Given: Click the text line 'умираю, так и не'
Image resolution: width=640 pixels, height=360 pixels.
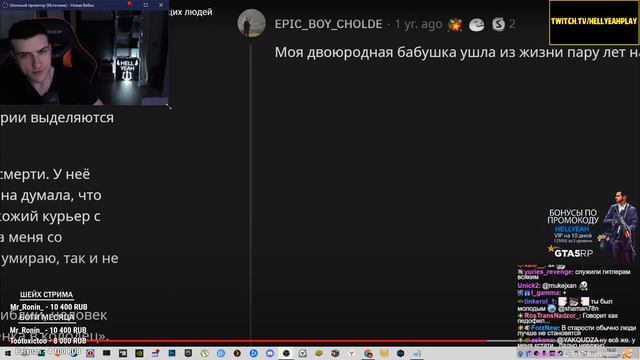Looking at the screenshot, I should point(60,258).
